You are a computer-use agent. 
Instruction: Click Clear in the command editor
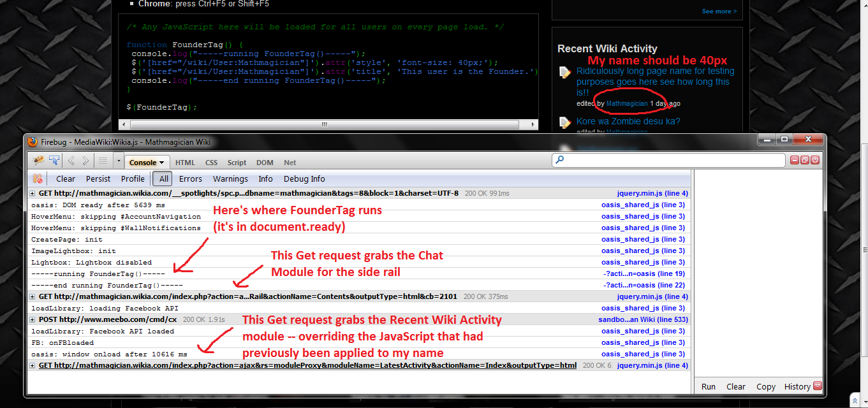(x=736, y=386)
